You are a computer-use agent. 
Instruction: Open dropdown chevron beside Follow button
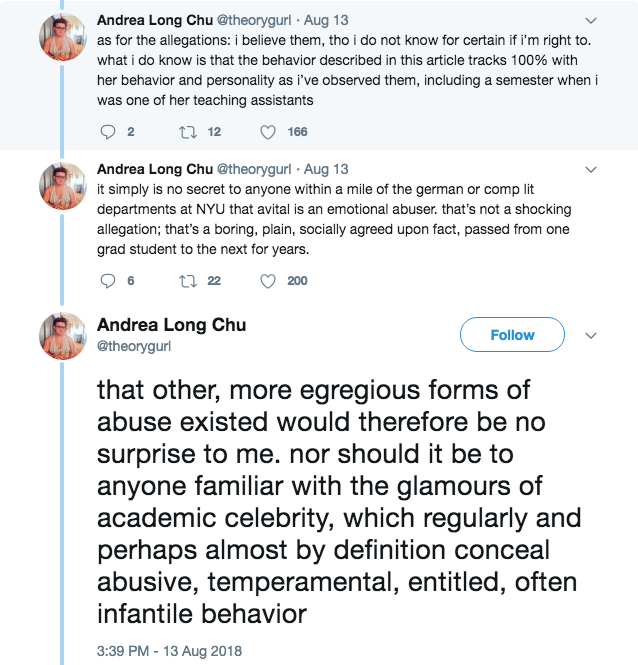[591, 335]
